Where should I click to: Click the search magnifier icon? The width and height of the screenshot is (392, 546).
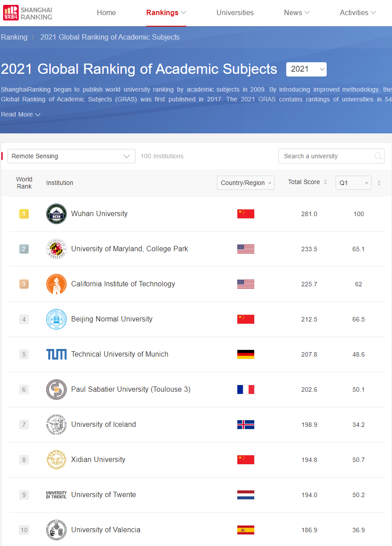(378, 156)
